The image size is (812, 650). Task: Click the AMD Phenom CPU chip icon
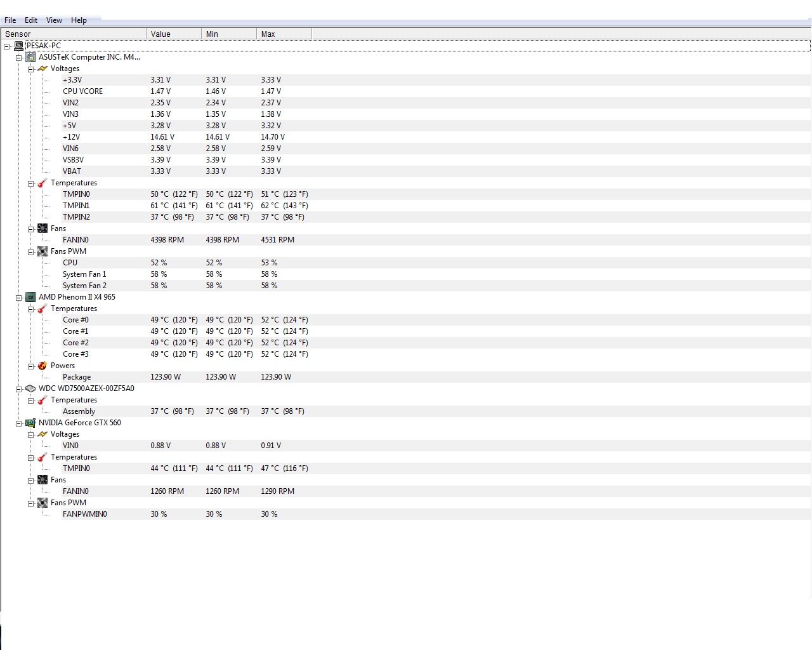click(x=30, y=297)
